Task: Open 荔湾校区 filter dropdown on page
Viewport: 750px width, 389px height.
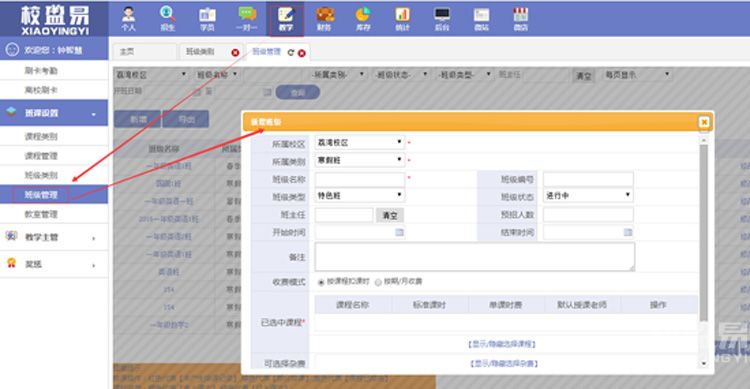Action: (x=151, y=75)
